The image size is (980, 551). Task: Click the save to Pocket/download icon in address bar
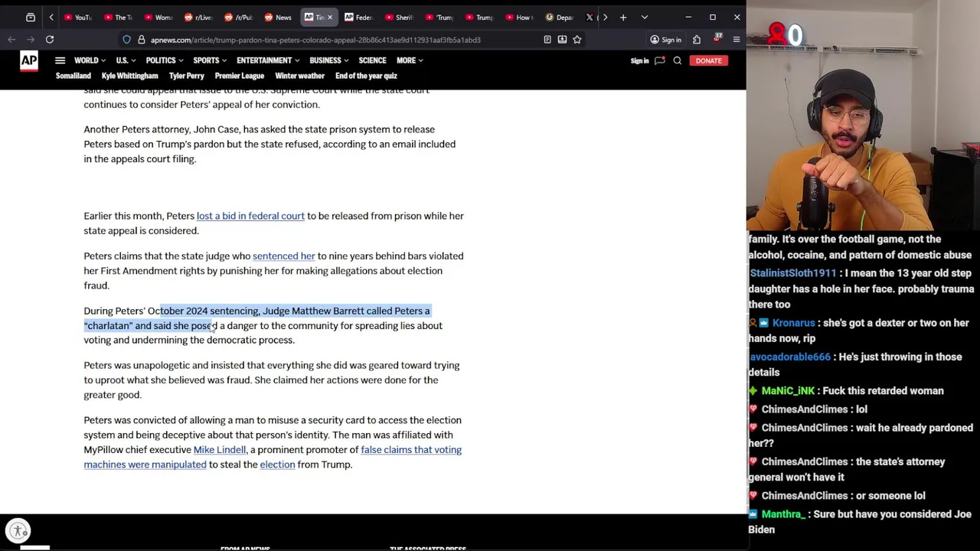562,40
